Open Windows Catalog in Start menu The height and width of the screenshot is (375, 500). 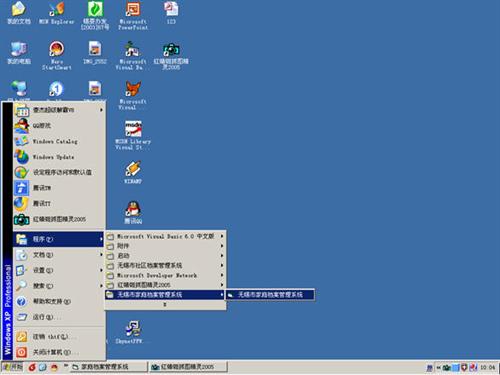[x=59, y=141]
